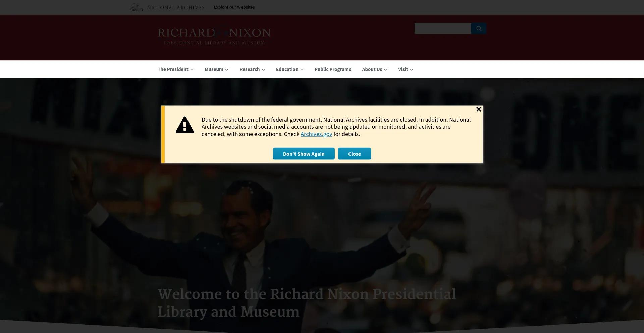The height and width of the screenshot is (333, 644).
Task: Open Explore our Websites in top bar
Action: pos(234,7)
